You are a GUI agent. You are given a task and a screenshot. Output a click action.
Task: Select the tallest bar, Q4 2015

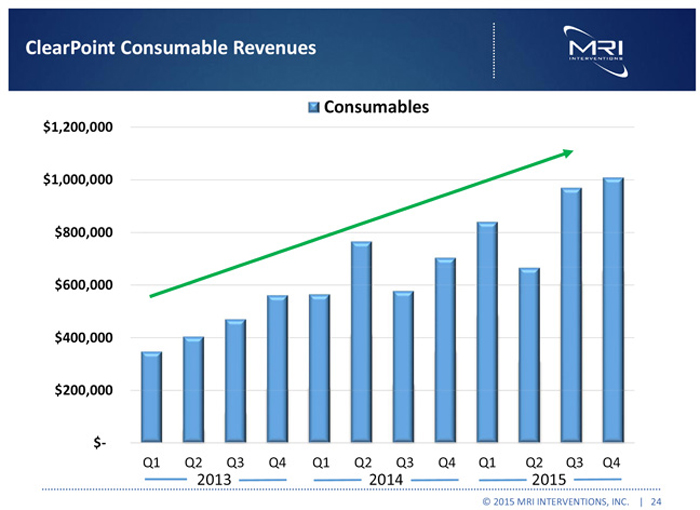[612, 310]
